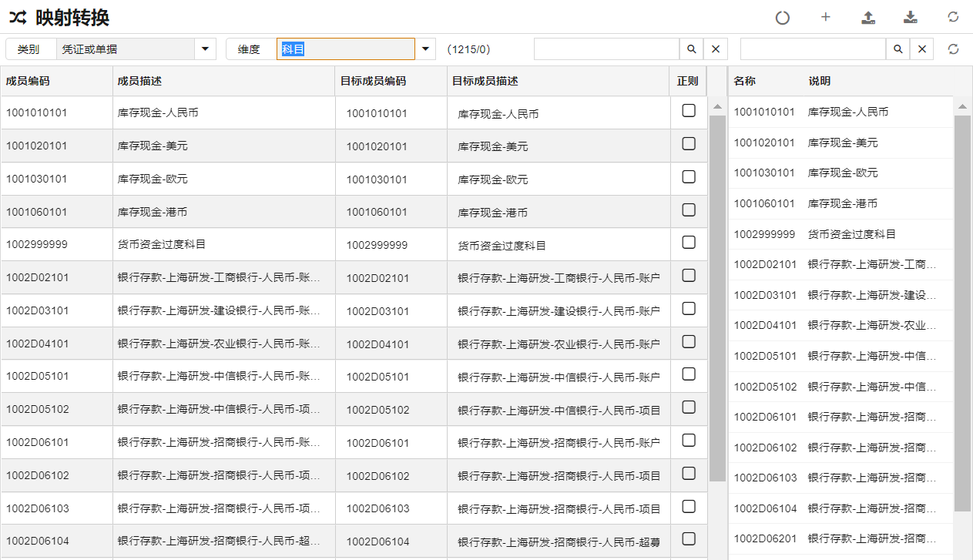The height and width of the screenshot is (560, 973).
Task: Click the plus icon to add mapping
Action: click(x=826, y=17)
